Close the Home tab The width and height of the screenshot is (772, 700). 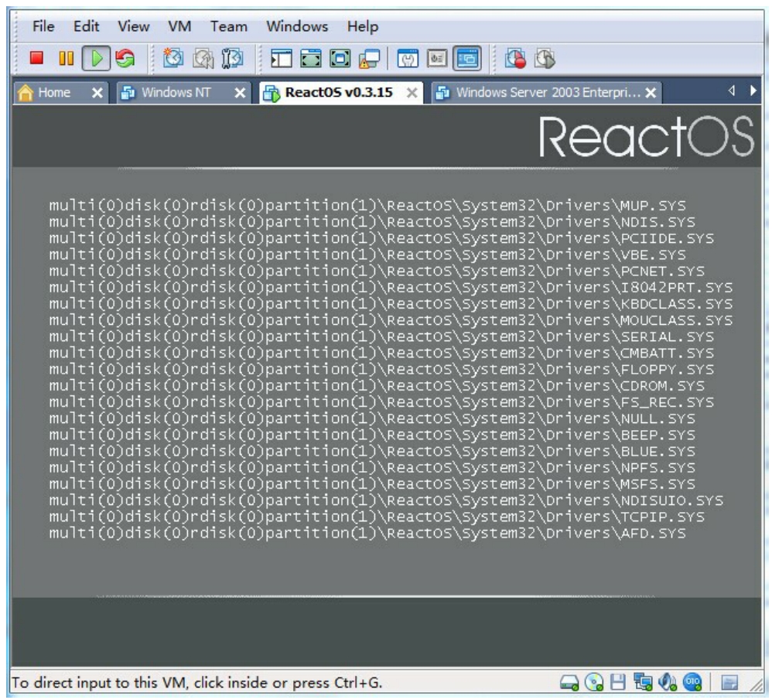(x=97, y=93)
